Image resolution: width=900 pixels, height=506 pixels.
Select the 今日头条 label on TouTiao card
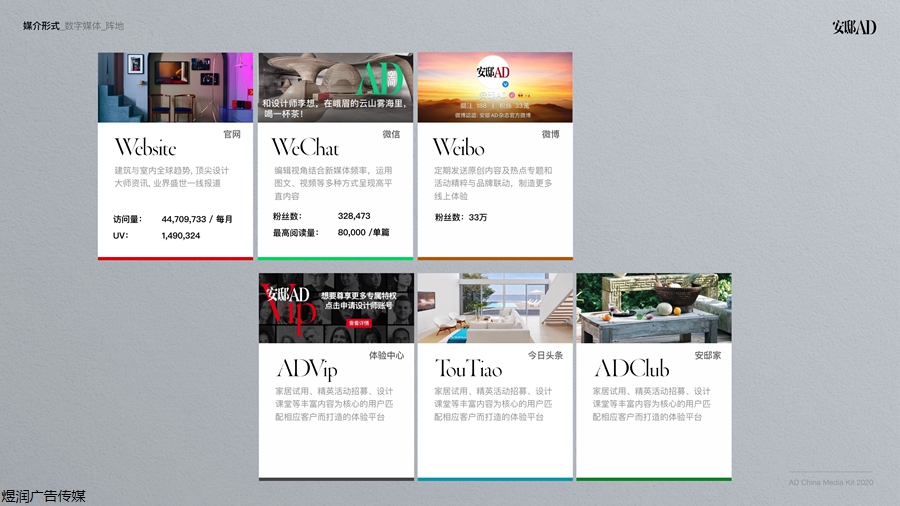pos(545,356)
